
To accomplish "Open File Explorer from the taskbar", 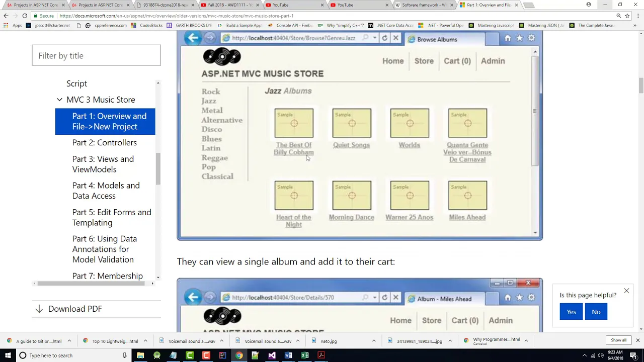I will [x=140, y=355].
